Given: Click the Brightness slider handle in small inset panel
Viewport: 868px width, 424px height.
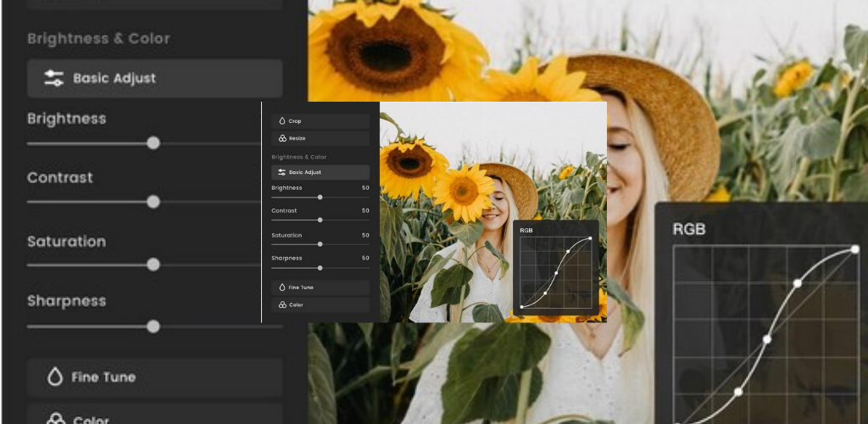Looking at the screenshot, I should (x=320, y=197).
